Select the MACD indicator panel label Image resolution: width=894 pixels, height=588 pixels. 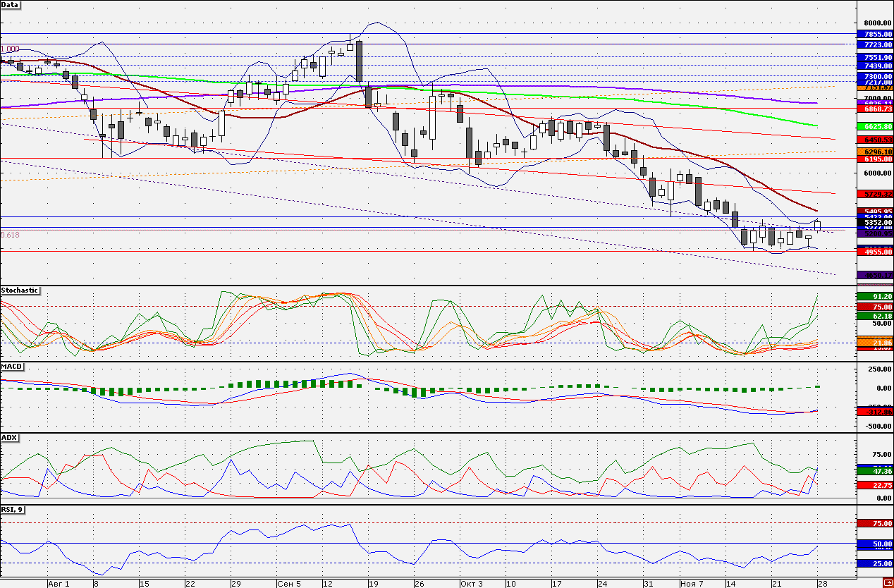[x=11, y=367]
